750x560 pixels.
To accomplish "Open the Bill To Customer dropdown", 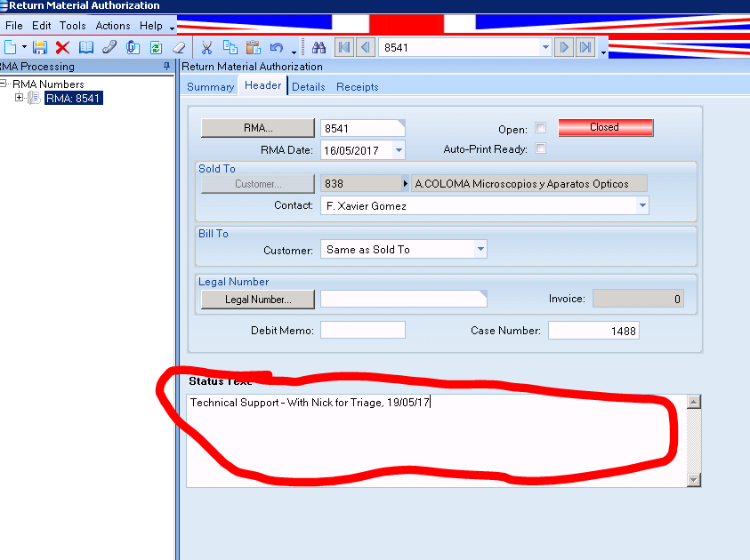I will 480,250.
